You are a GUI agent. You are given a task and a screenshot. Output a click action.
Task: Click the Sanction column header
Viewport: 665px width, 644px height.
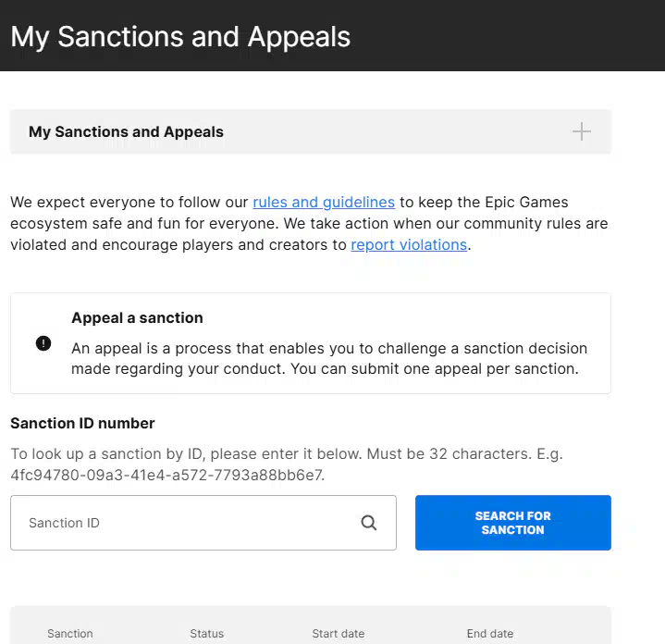pyautogui.click(x=70, y=634)
